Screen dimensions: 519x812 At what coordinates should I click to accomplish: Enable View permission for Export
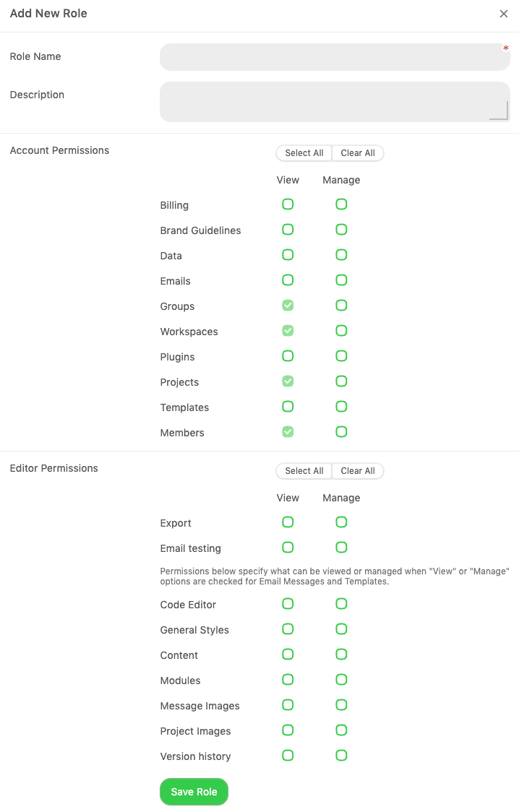point(288,522)
